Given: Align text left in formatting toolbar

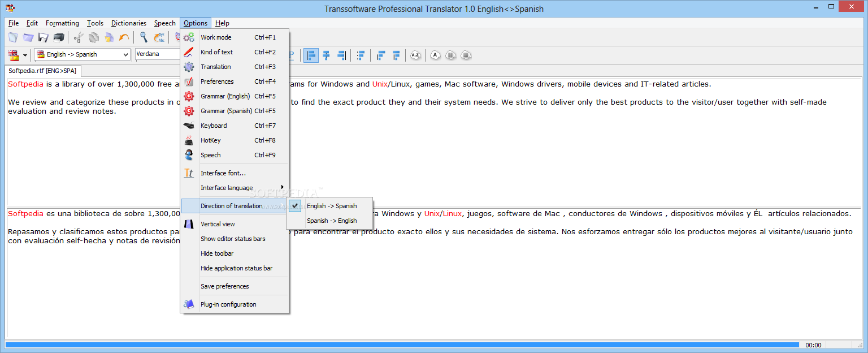Looking at the screenshot, I should pyautogui.click(x=311, y=55).
